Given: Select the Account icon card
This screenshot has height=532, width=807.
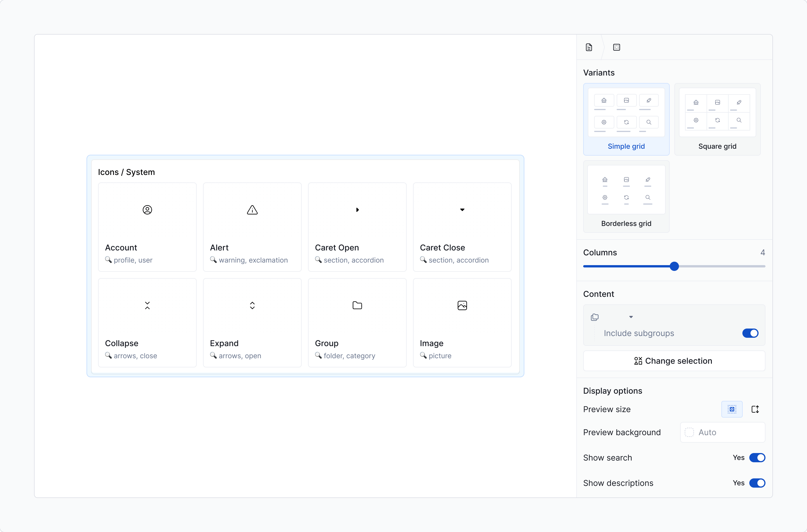Looking at the screenshot, I should click(147, 227).
